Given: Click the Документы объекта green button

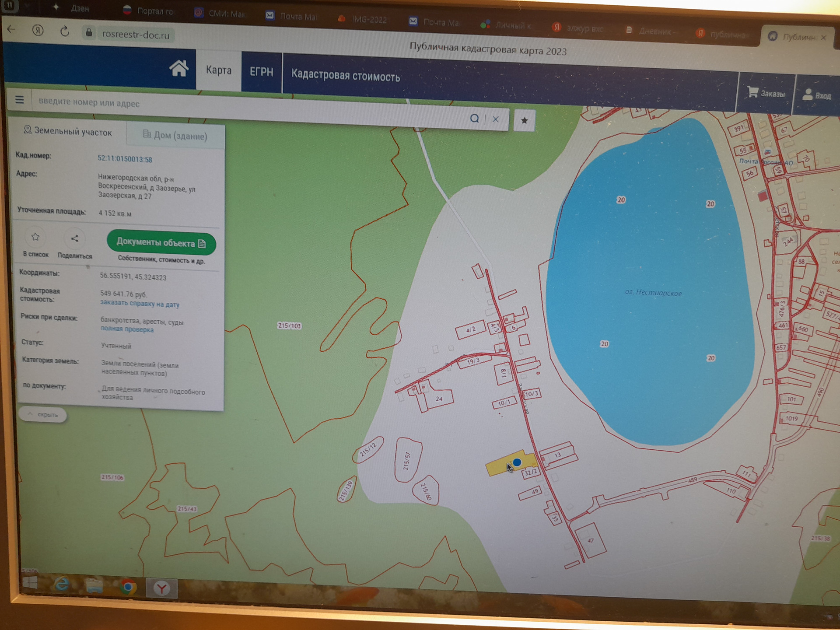Looking at the screenshot, I should point(161,243).
